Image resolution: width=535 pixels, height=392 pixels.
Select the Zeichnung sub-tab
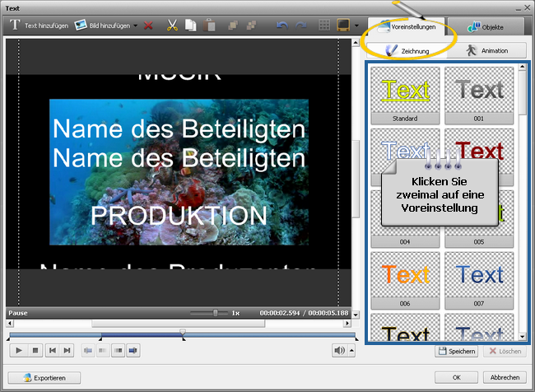pos(407,50)
